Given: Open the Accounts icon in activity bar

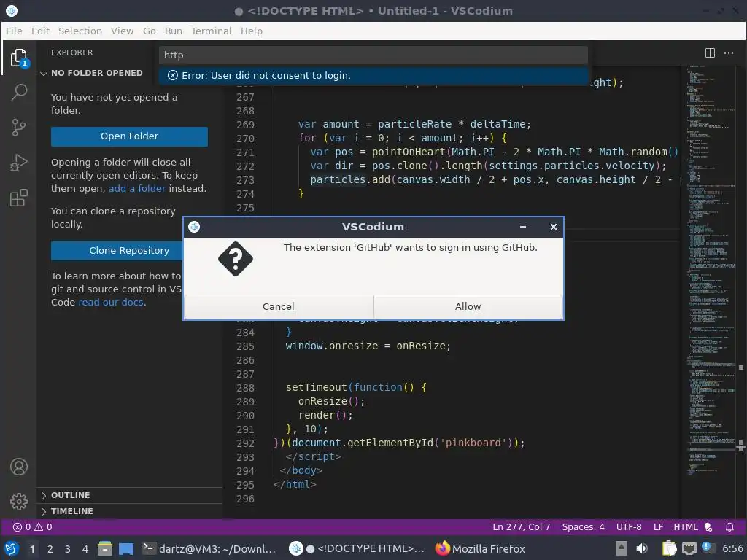Looking at the screenshot, I should 18,467.
